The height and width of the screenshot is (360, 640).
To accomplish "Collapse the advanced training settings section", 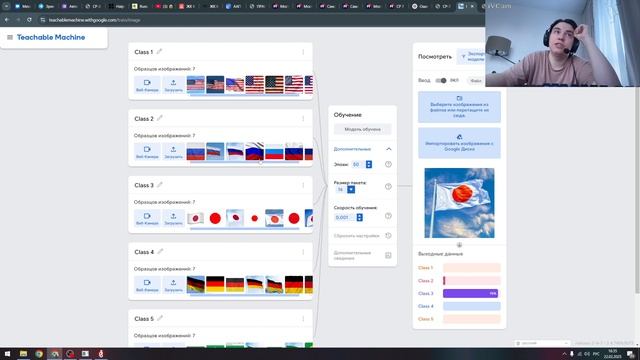I will pos(389,149).
